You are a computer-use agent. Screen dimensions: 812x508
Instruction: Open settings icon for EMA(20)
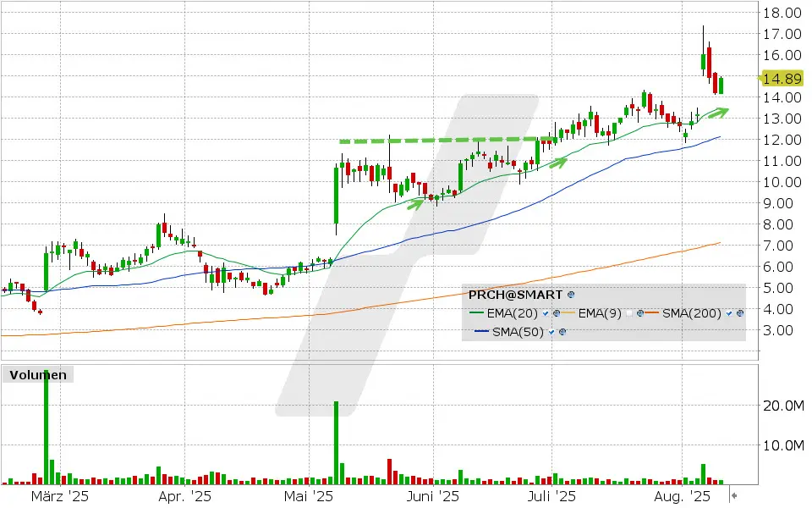click(557, 313)
